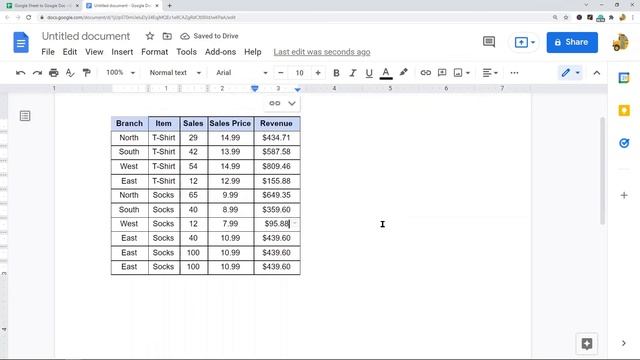
Task: Open the Format menu
Action: click(154, 52)
